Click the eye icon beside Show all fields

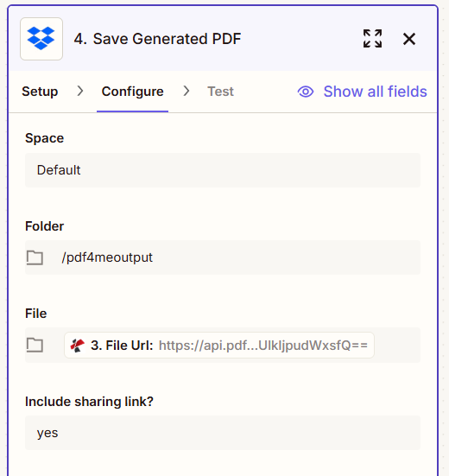(x=306, y=92)
